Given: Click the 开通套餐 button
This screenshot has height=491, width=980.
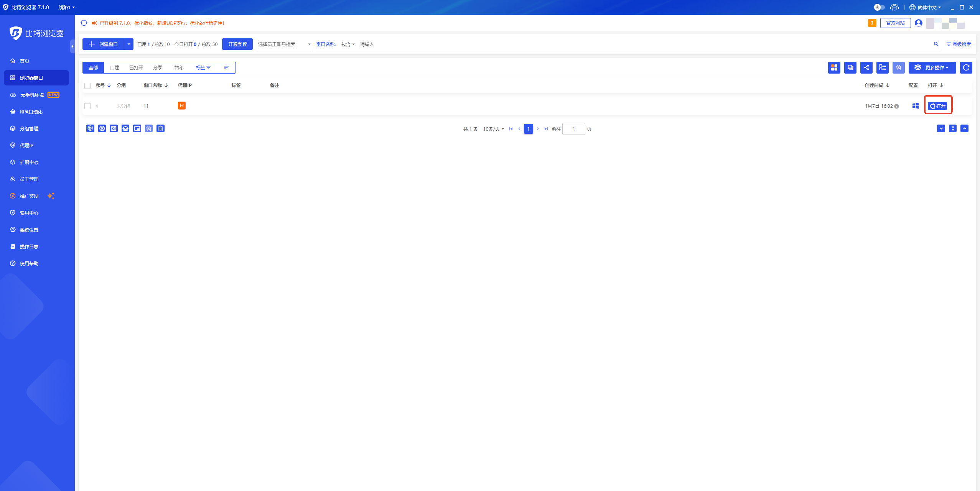Looking at the screenshot, I should 237,44.
